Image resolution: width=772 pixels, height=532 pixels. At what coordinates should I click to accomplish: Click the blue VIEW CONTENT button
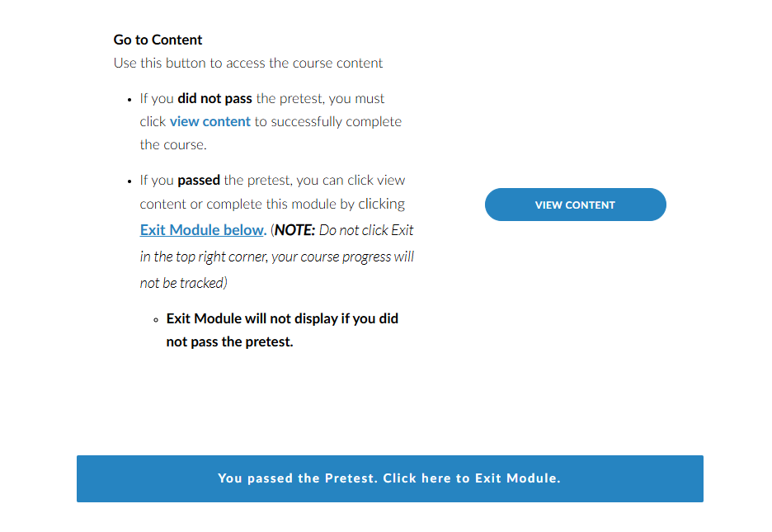575,205
